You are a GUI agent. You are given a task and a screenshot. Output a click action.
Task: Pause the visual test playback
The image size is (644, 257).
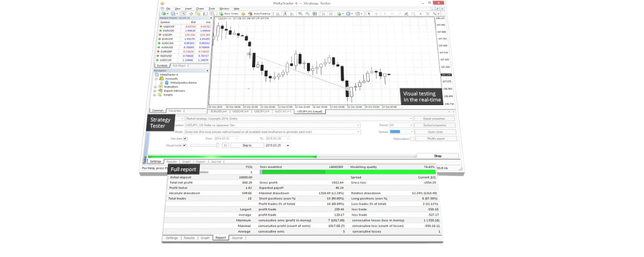[x=225, y=145]
